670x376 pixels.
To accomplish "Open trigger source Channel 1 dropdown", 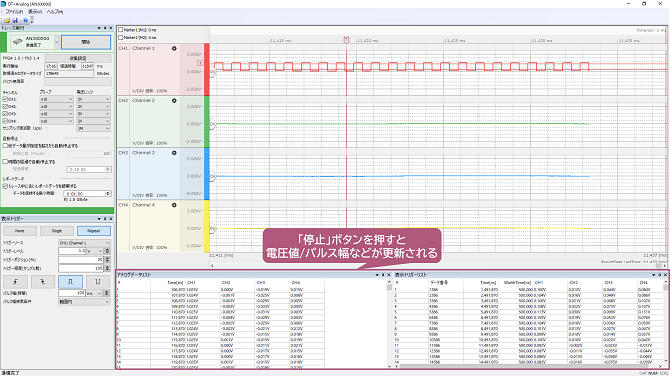I will pos(85,243).
